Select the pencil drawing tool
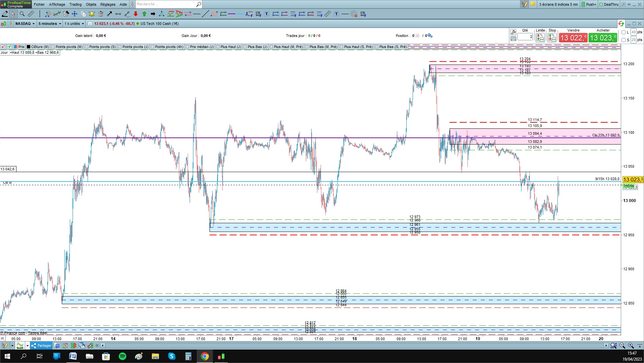This screenshot has width=644, height=363. [x=5, y=14]
